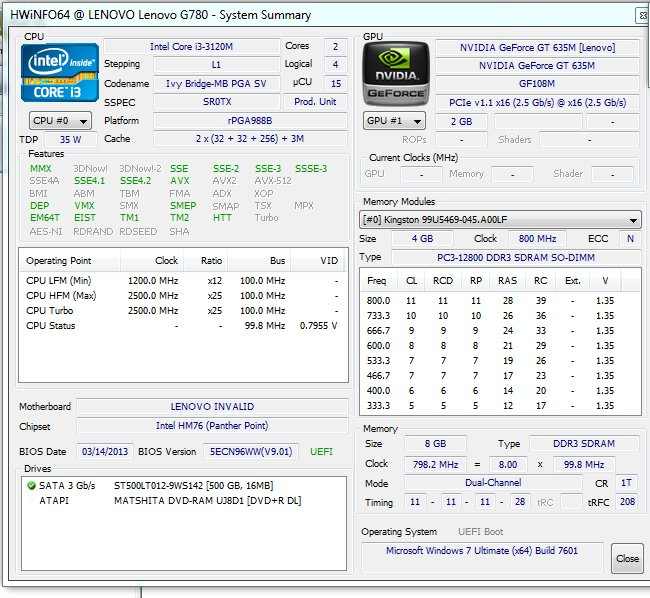Click the SSE4.1 feature flag
The width and height of the screenshot is (650, 598).
pyautogui.click(x=90, y=181)
